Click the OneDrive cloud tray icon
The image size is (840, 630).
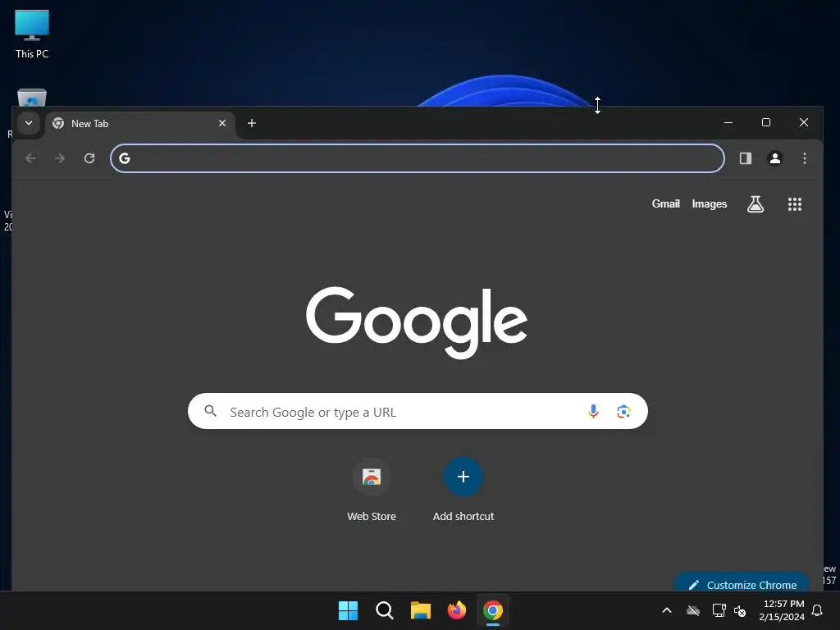(693, 610)
